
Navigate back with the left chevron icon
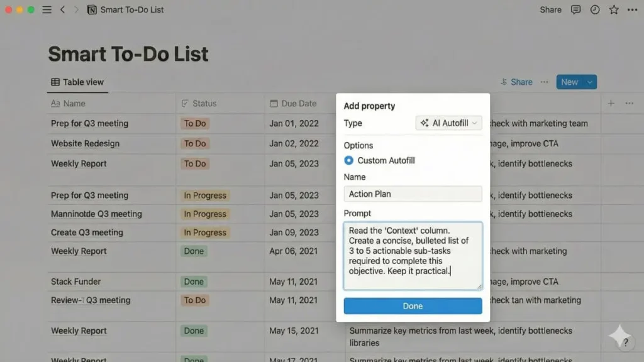(x=62, y=9)
